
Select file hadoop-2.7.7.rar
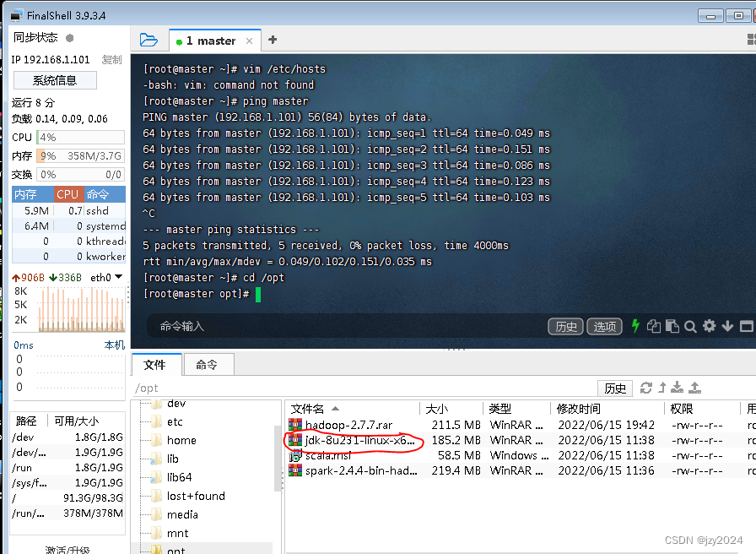click(x=348, y=425)
